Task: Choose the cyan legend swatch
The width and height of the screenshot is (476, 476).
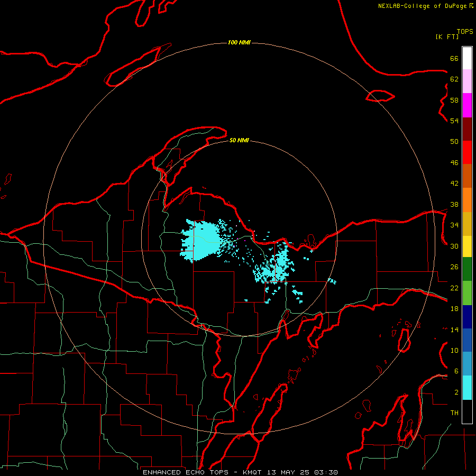Action: click(x=467, y=388)
